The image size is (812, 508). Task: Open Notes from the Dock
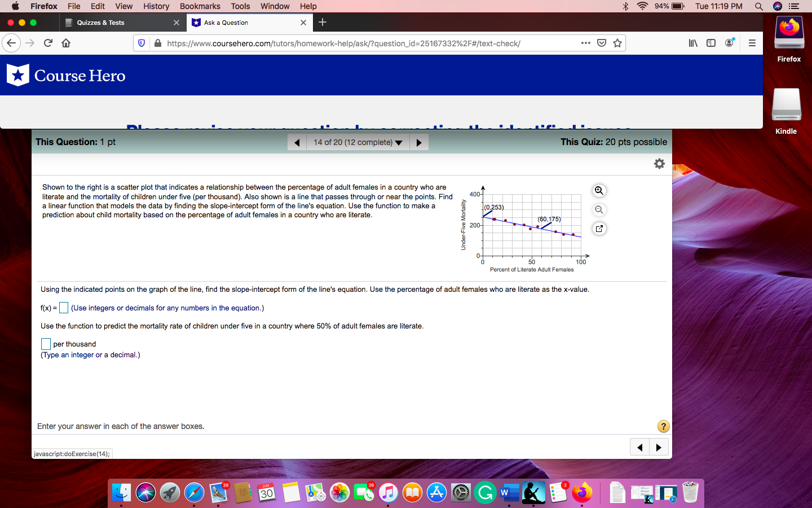(x=291, y=493)
